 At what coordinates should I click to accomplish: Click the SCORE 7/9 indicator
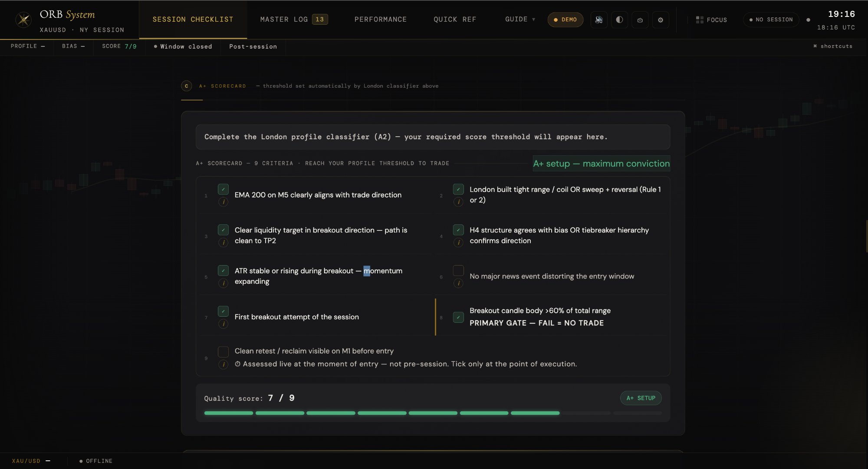[x=119, y=46]
